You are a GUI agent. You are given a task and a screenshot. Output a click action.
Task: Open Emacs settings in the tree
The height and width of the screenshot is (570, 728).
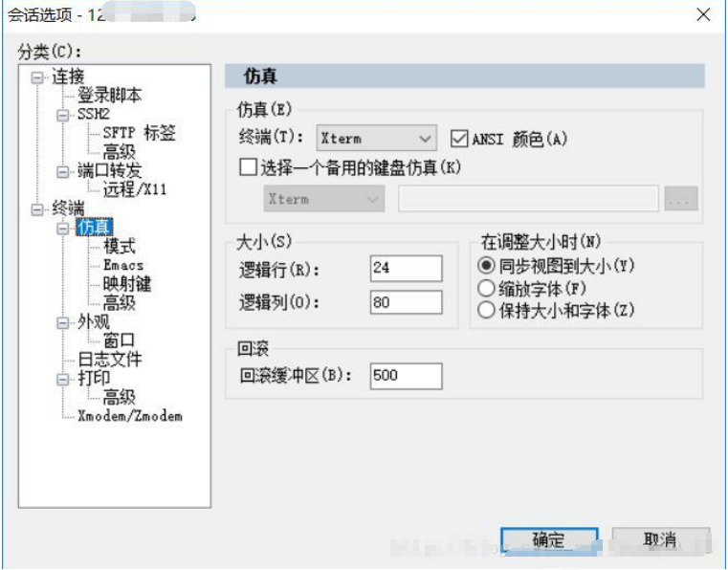pyautogui.click(x=123, y=265)
